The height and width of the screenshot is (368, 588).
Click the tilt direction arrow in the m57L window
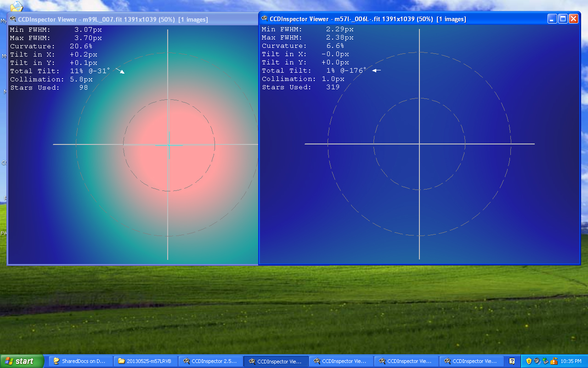click(377, 70)
